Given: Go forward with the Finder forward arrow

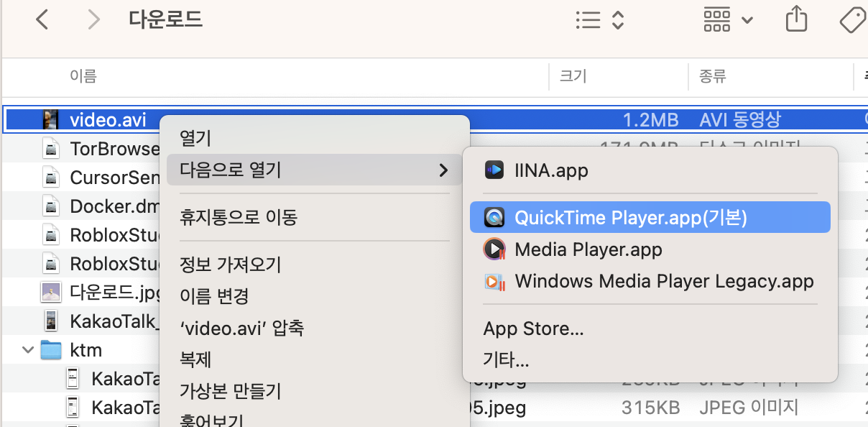Looking at the screenshot, I should coord(93,20).
